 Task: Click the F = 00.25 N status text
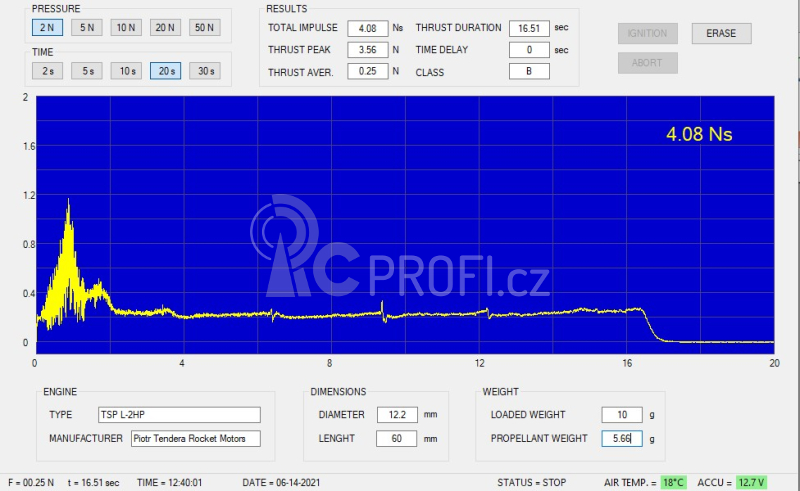pos(31,482)
